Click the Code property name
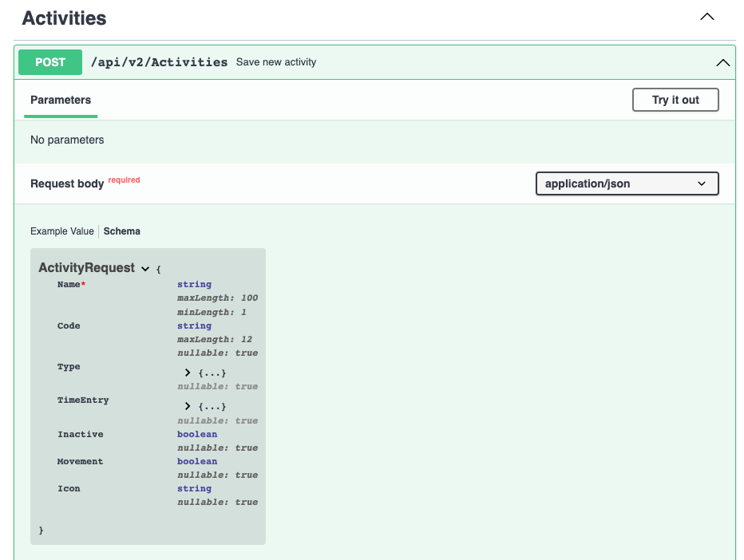The width and height of the screenshot is (744, 560). pyautogui.click(x=68, y=325)
